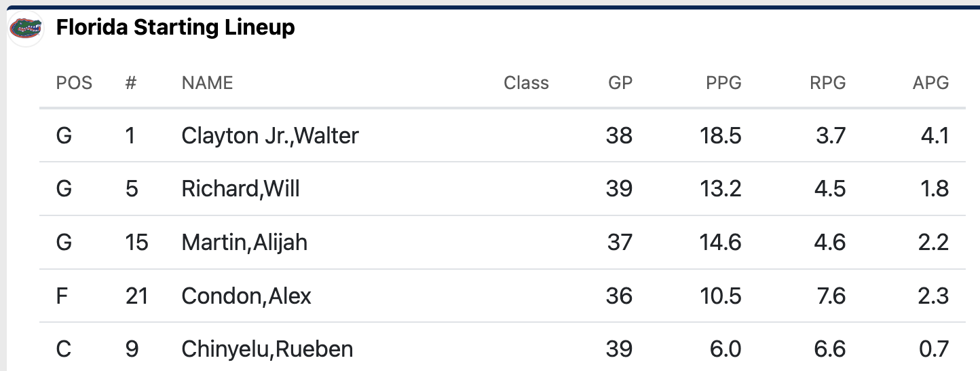Click the Florida Gators logo icon
Screen dimensions: 980x371
click(25, 29)
